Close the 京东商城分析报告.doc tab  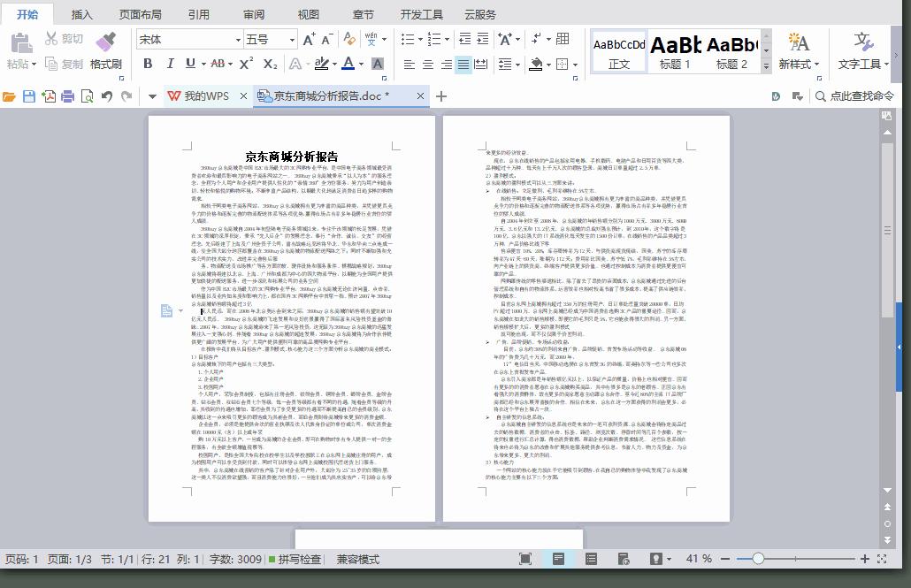click(x=420, y=95)
